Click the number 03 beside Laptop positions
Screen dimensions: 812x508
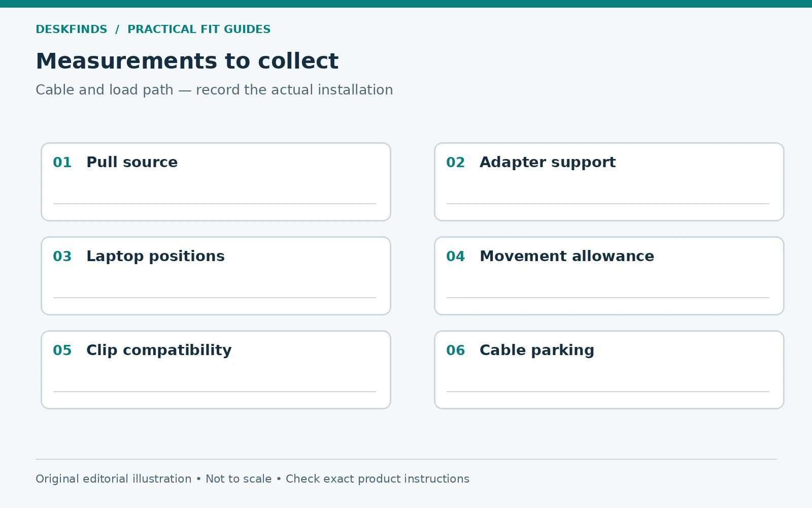coord(62,257)
